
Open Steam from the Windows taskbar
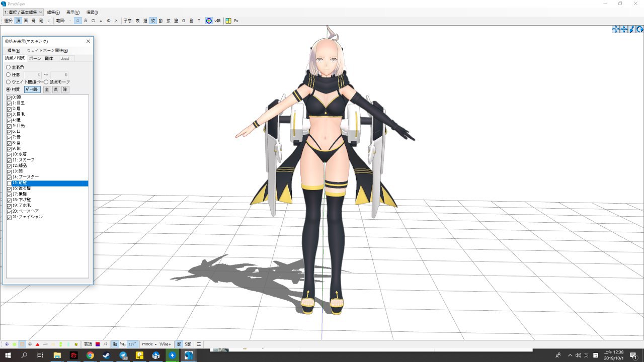tap(106, 355)
